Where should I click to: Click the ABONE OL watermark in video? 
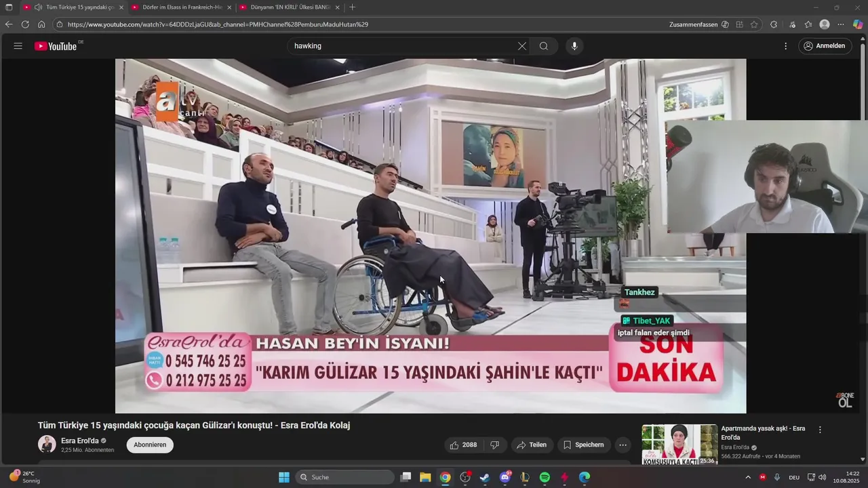click(x=844, y=400)
